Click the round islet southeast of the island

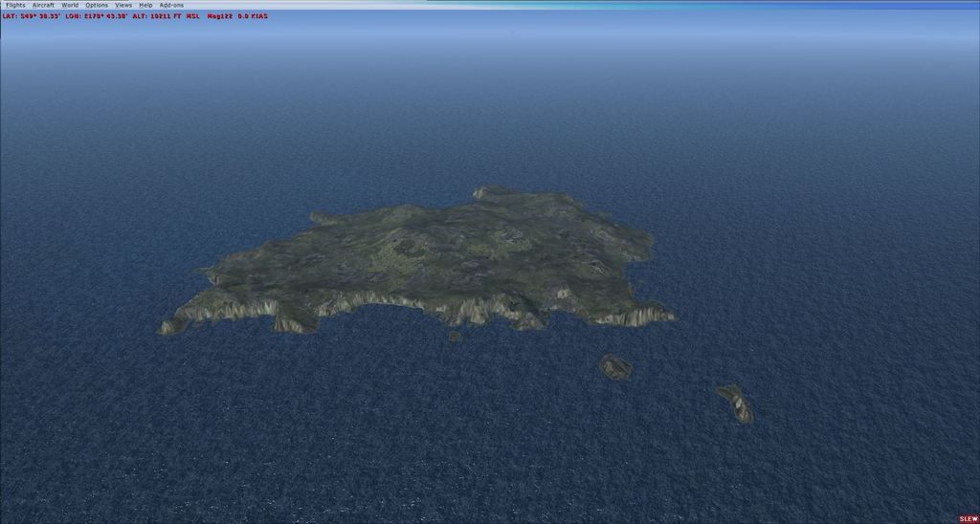(614, 366)
